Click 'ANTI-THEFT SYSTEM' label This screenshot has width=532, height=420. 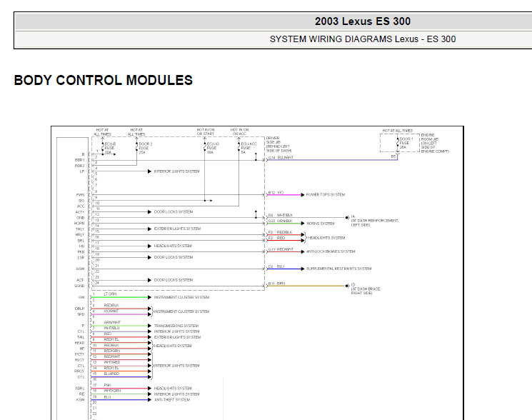pyautogui.click(x=172, y=400)
